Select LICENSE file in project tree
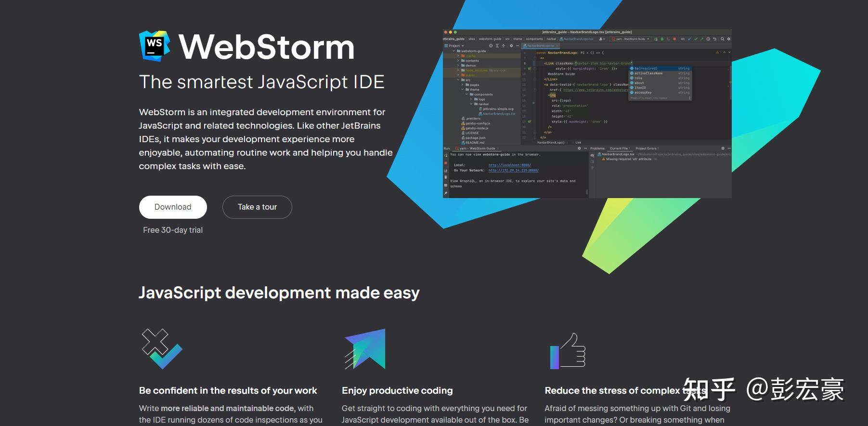This screenshot has height=426, width=868. click(470, 133)
